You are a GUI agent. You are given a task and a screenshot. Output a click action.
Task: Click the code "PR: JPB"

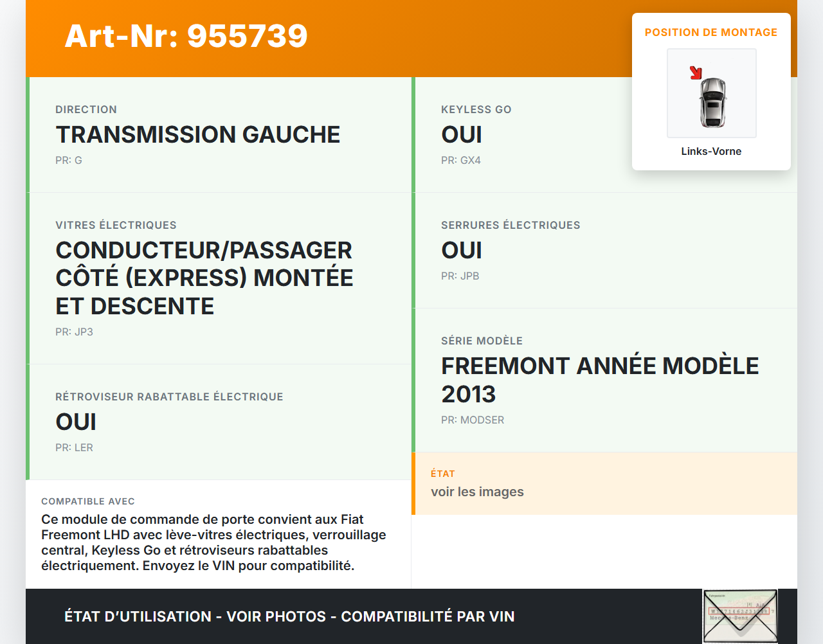460,276
